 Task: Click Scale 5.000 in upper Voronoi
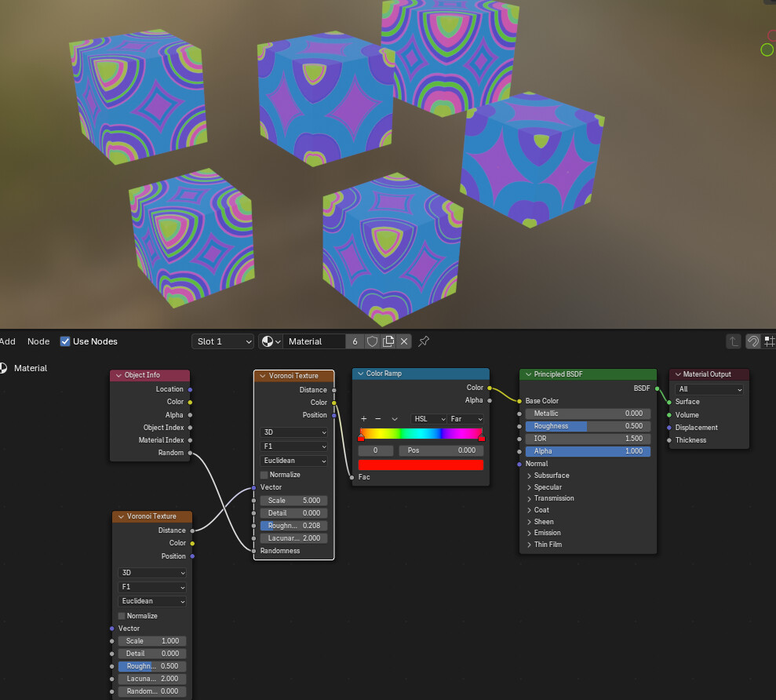[293, 501]
